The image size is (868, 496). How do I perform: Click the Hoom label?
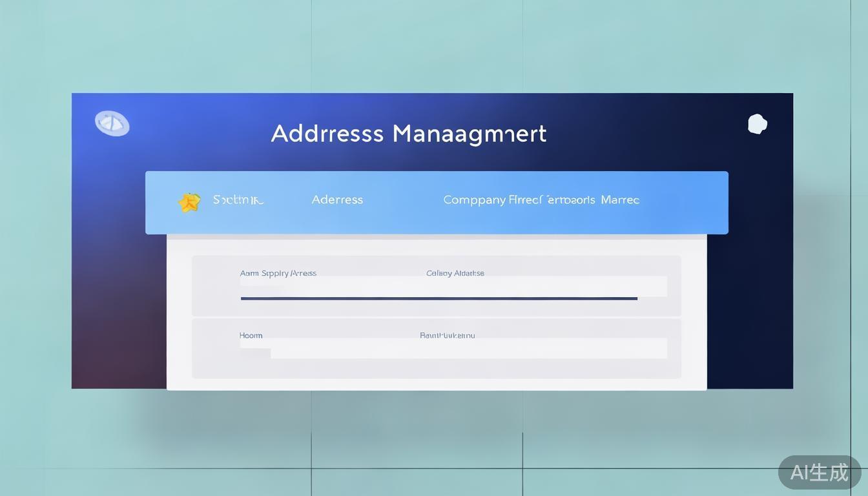coord(251,335)
